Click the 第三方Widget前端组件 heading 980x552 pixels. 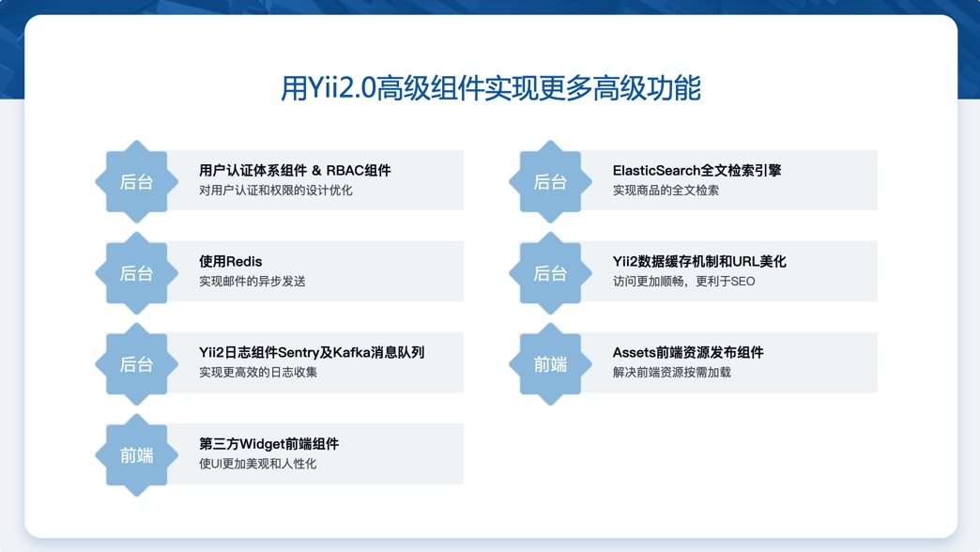point(268,443)
